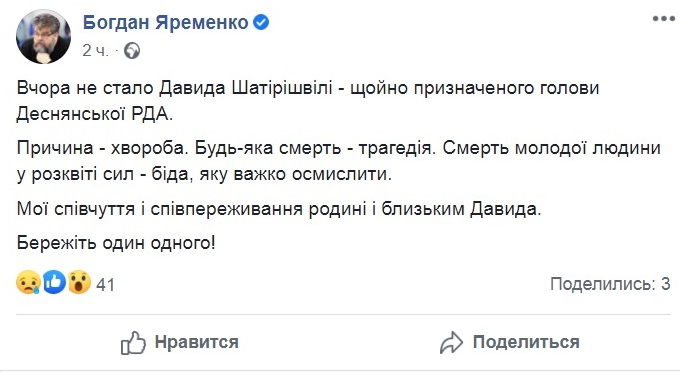Click the paragraph beginning Причина - хвороба
This screenshot has width=680, height=372.
pyautogui.click(x=338, y=161)
